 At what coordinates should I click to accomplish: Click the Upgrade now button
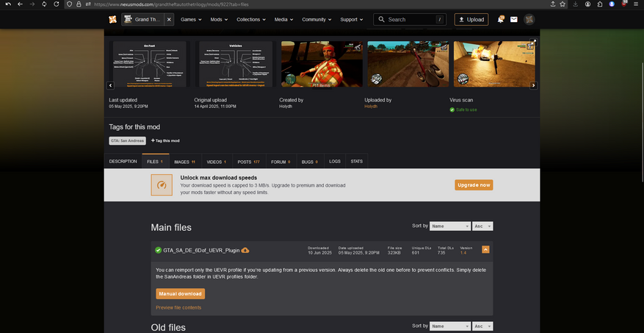click(x=474, y=185)
